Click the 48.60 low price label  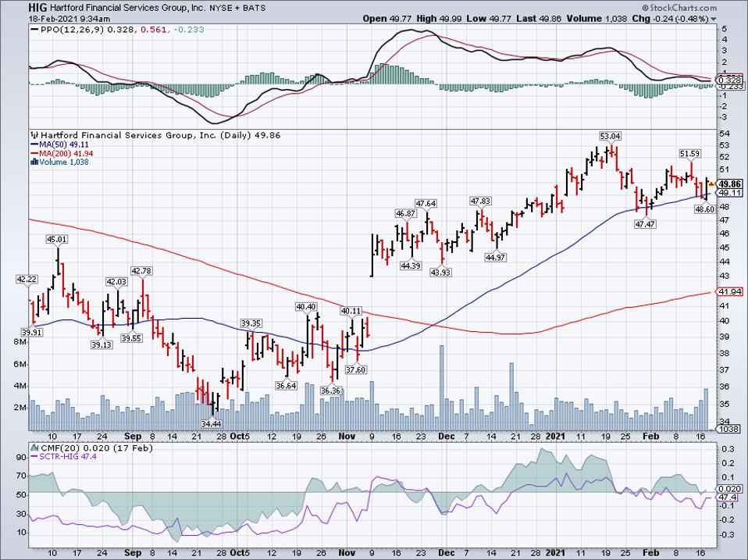coord(706,209)
